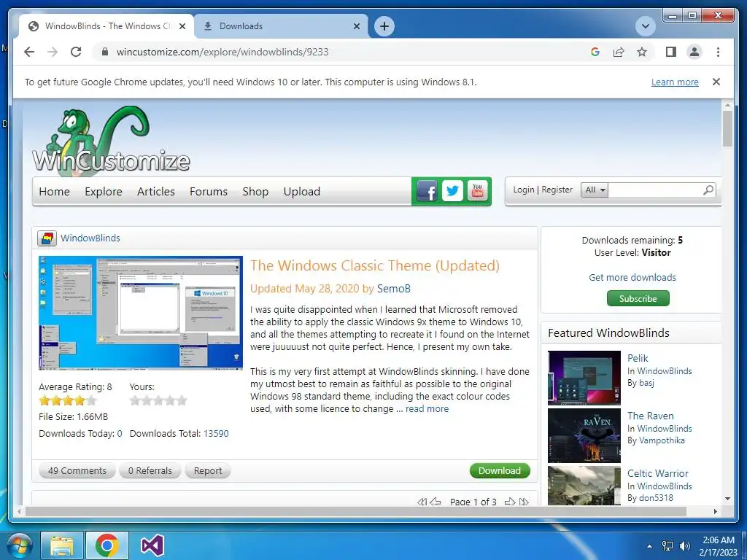Open the Shop menu item
The height and width of the screenshot is (560, 747).
click(255, 192)
